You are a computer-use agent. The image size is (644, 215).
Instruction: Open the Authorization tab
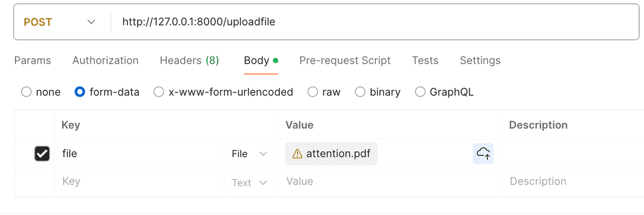pos(106,60)
